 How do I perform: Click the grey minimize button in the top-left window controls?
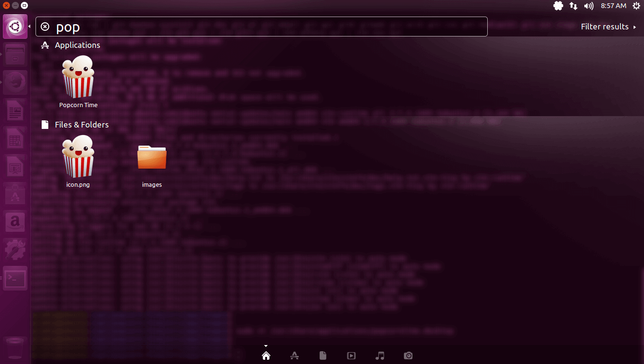pos(15,6)
